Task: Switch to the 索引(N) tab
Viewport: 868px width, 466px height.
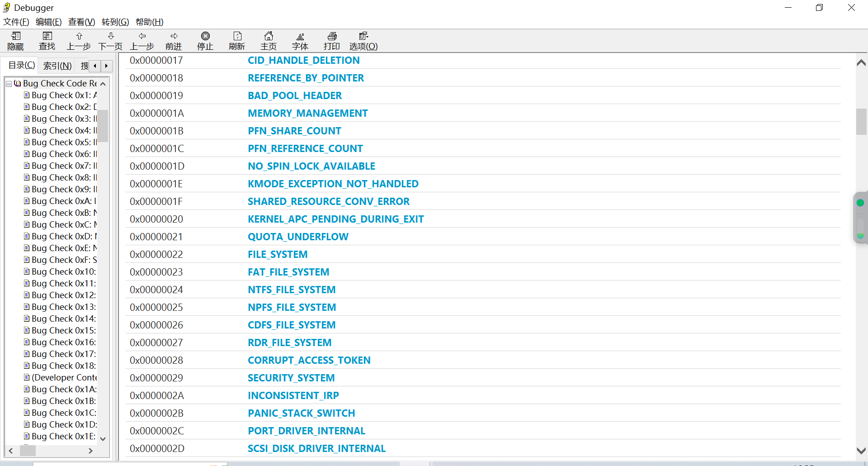Action: coord(57,66)
